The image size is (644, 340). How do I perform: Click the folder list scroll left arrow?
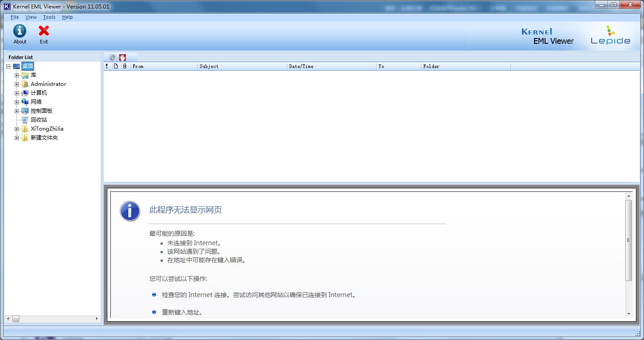(x=8, y=319)
